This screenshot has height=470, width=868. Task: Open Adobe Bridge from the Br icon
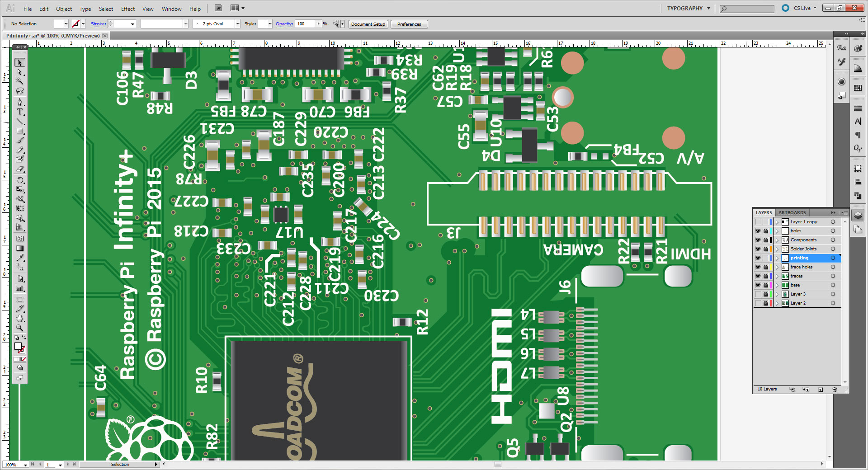[218, 8]
